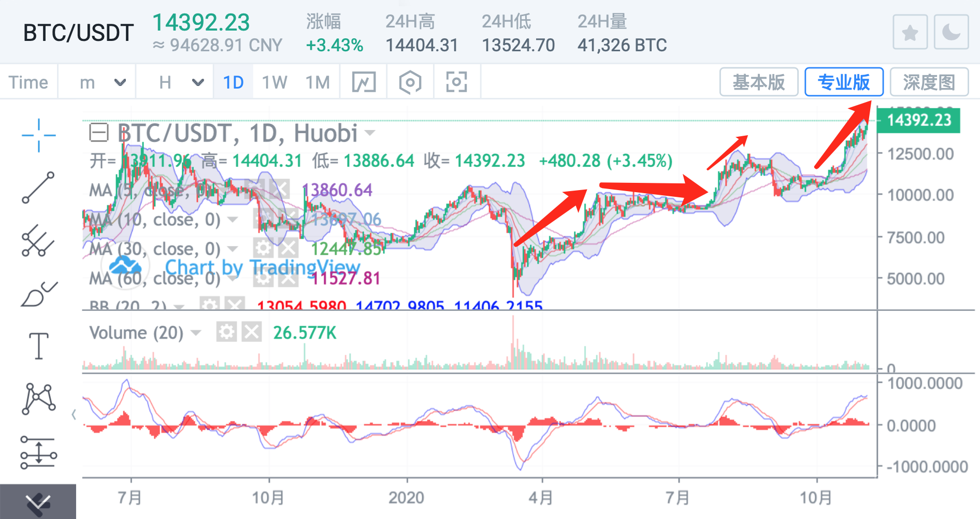
Task: Switch to the 1M timeframe
Action: click(318, 82)
